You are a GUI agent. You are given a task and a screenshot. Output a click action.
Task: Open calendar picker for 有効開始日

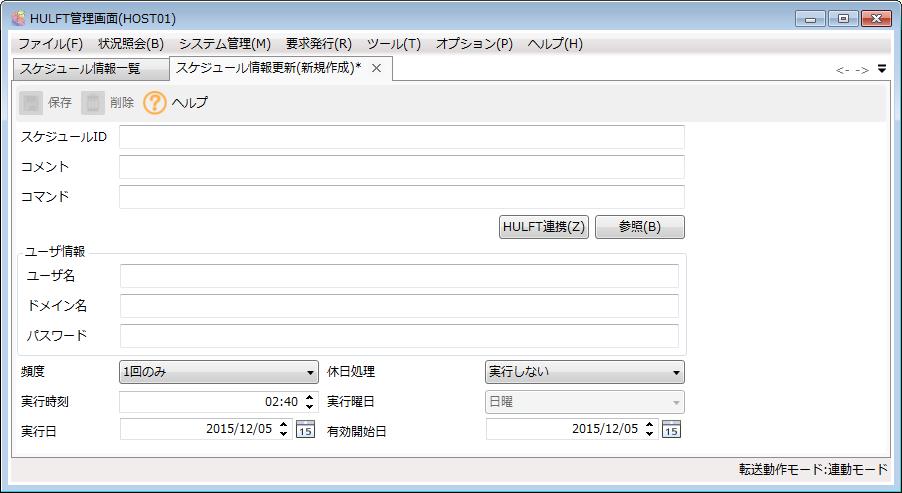[x=671, y=429]
